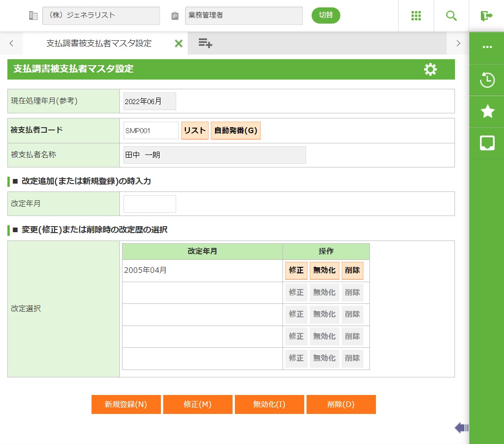Image resolution: width=504 pixels, height=444 pixels.
Task: Click the 自動発番(G) button
Action: tap(236, 130)
